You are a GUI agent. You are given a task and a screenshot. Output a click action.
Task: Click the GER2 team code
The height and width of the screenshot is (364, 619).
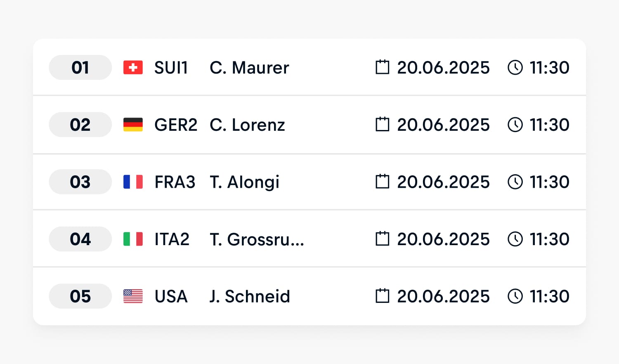tap(176, 125)
